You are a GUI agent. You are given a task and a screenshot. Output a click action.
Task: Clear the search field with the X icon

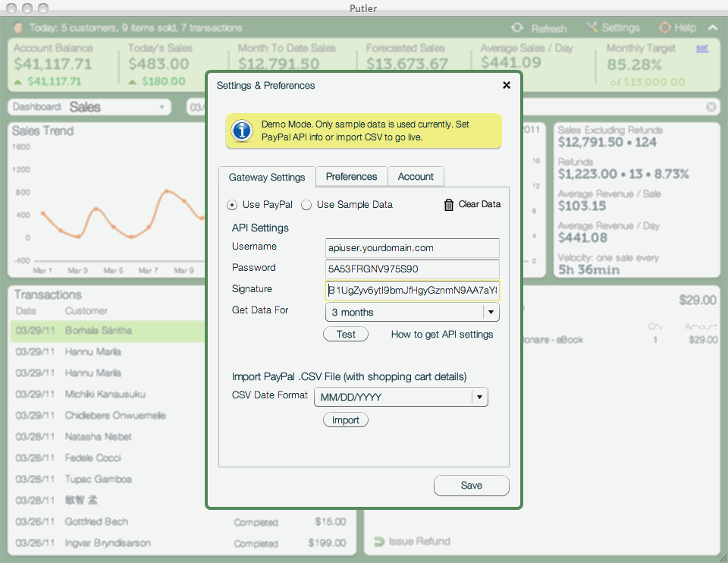tap(711, 107)
